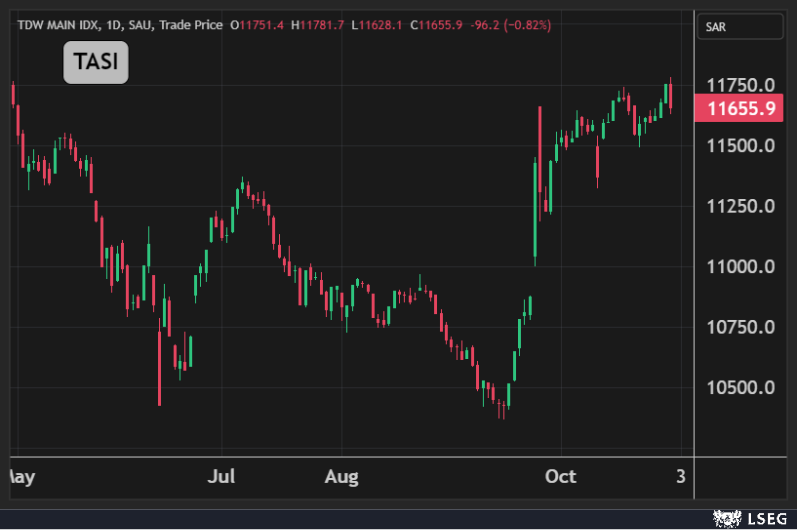
Task: Click the High value 11781.7 in legend
Action: (319, 23)
